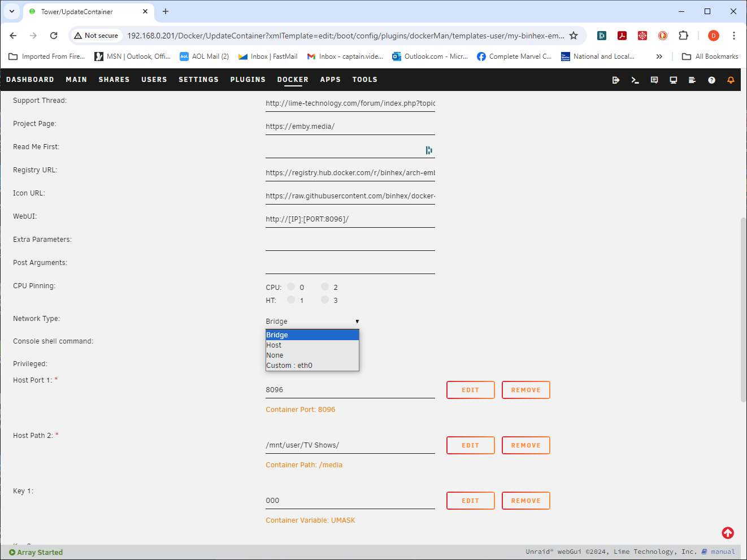This screenshot has height=560, width=747.
Task: Click the teal Bitwarden-style extension icon
Action: 602,36
